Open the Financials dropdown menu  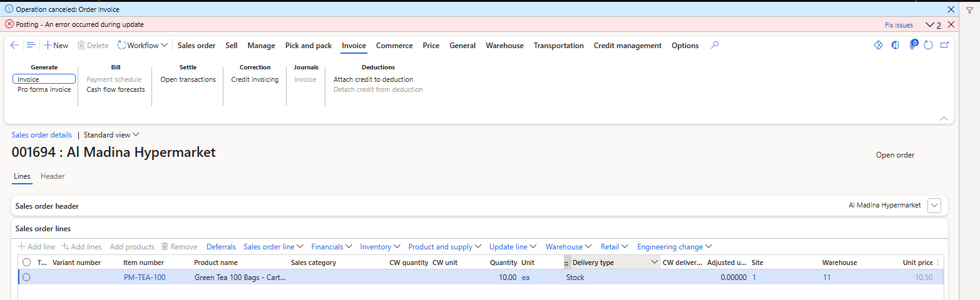click(x=332, y=247)
